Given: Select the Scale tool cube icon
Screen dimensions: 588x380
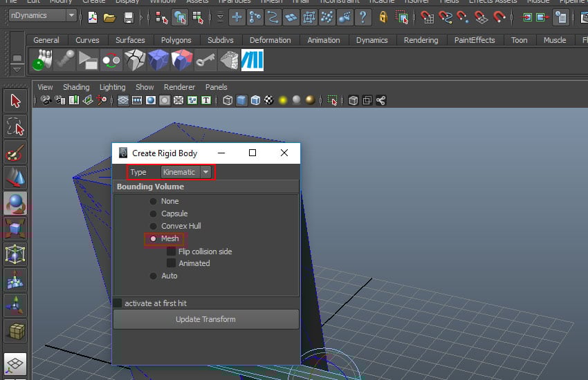Looking at the screenshot, I should point(15,229).
